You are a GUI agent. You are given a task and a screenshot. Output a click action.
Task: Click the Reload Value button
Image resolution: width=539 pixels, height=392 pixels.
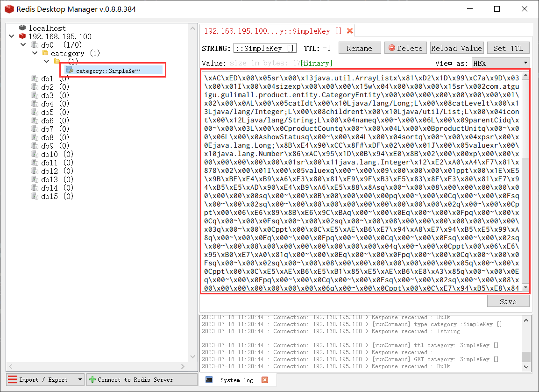[x=456, y=48]
